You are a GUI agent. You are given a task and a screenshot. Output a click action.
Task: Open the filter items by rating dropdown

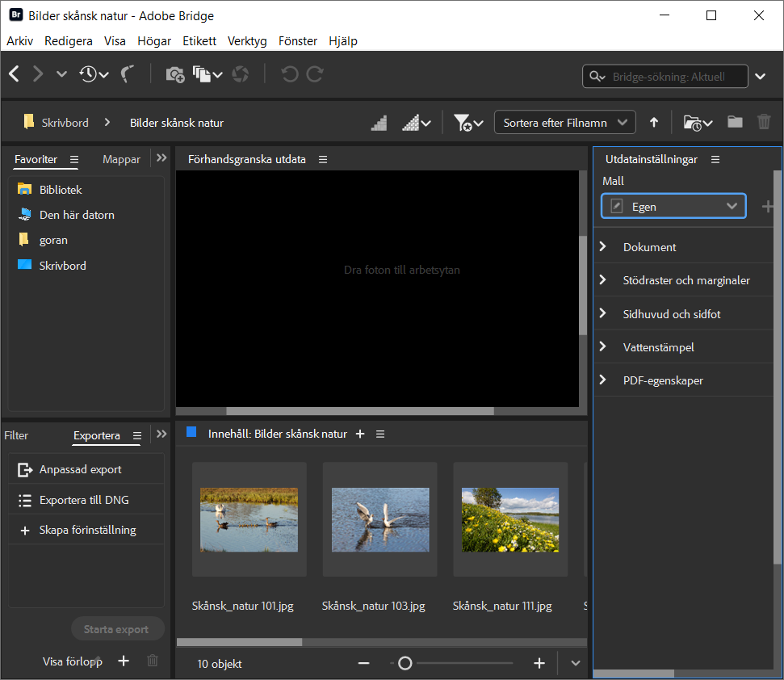tap(468, 123)
